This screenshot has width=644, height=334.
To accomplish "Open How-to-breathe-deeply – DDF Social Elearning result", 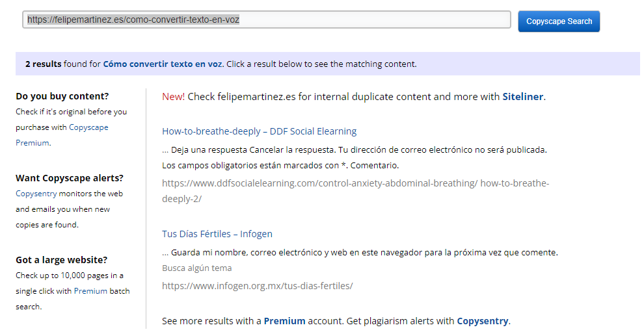I will (259, 131).
